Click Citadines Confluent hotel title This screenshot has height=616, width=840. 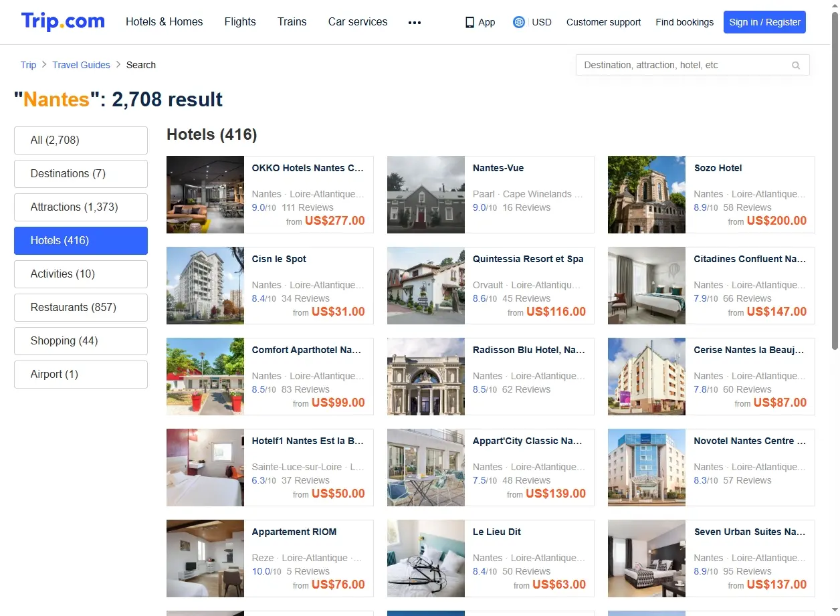pyautogui.click(x=750, y=259)
